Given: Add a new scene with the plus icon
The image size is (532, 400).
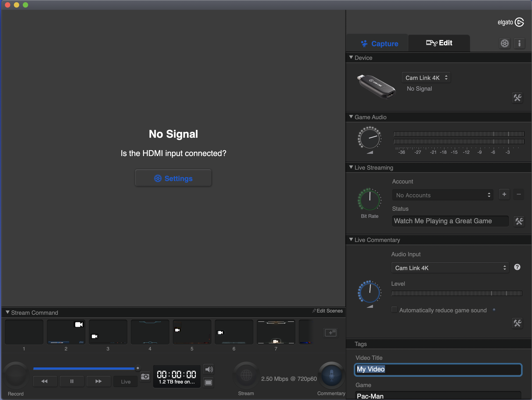Looking at the screenshot, I should 331,333.
